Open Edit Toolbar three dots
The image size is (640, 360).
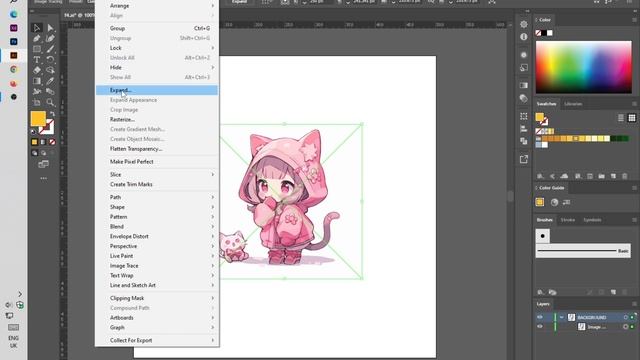pyautogui.click(x=43, y=178)
